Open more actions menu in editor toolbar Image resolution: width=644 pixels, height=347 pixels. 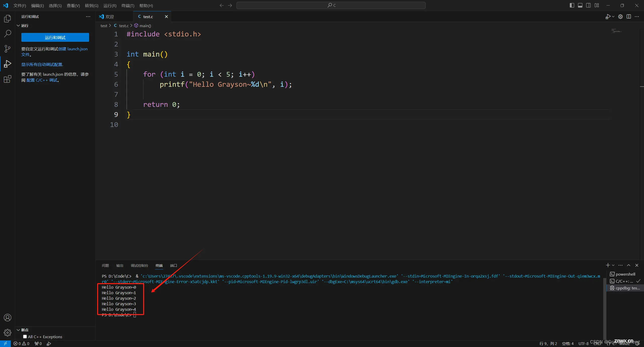point(637,17)
